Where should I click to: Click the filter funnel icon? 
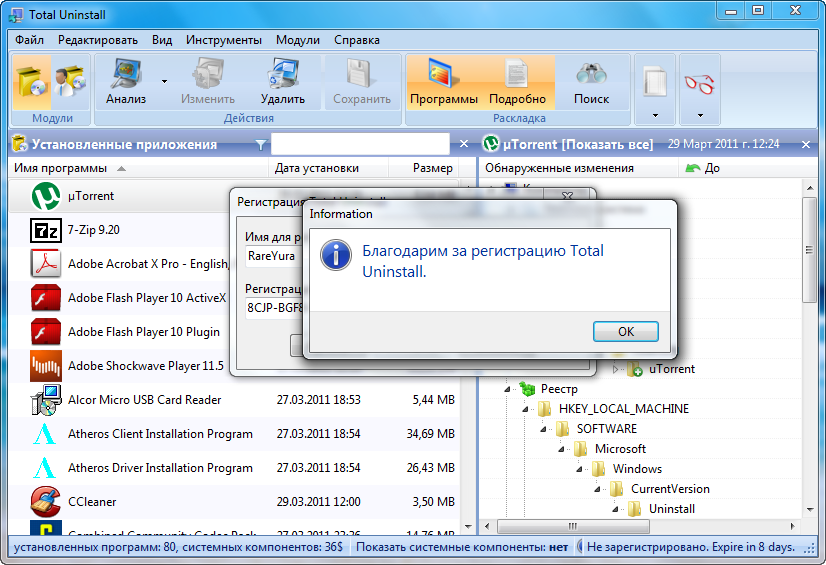pos(260,145)
